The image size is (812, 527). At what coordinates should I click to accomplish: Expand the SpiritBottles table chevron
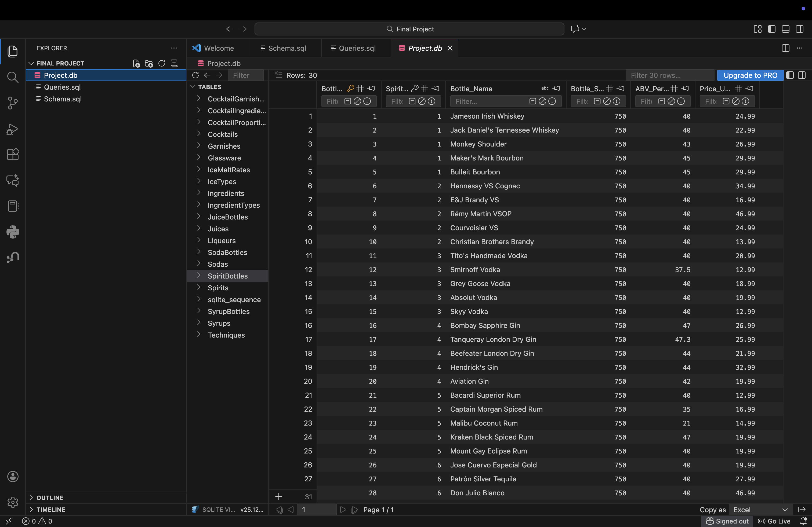199,275
